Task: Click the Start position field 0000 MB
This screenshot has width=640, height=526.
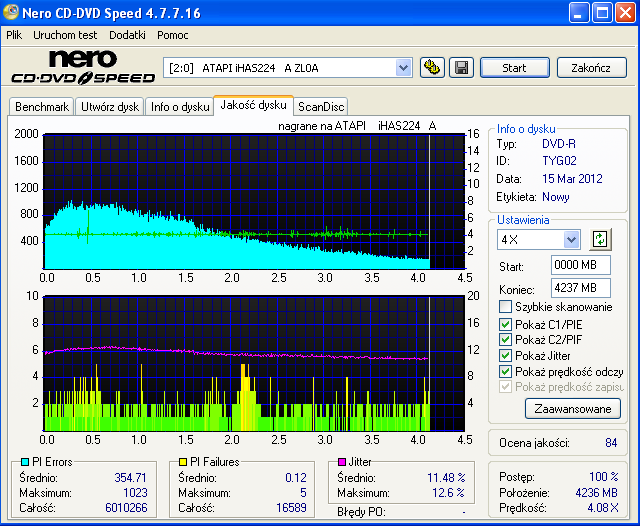Action: (x=580, y=265)
